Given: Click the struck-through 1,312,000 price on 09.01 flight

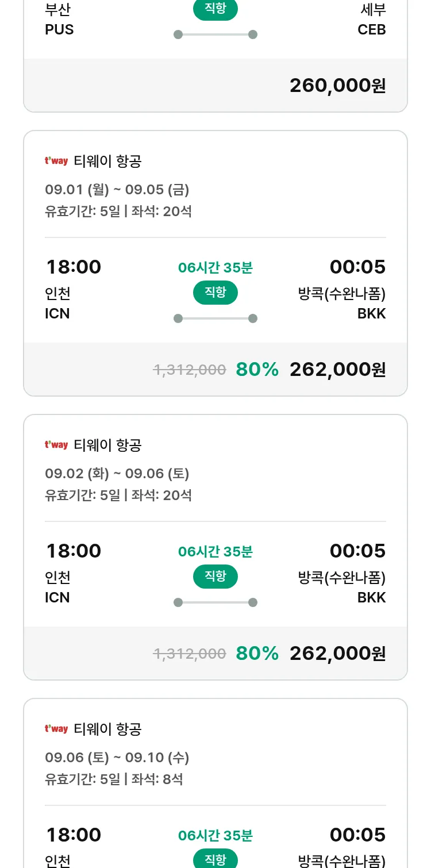Looking at the screenshot, I should pyautogui.click(x=190, y=370).
